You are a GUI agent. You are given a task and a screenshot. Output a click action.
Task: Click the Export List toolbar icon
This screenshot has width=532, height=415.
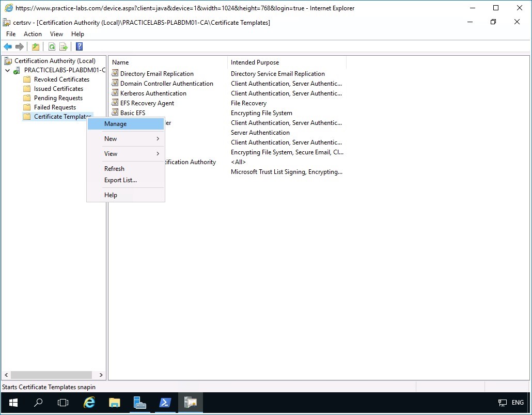tap(63, 46)
